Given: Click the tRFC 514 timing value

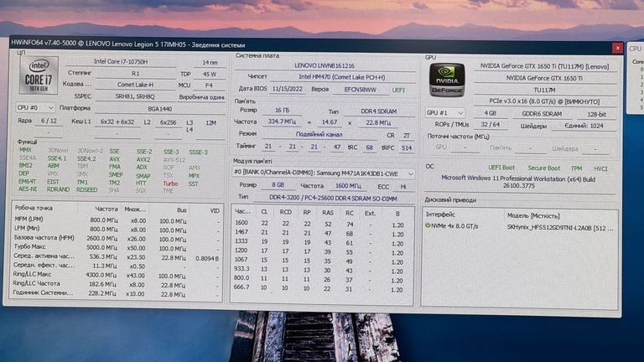Looking at the screenshot, I should click(407, 147).
